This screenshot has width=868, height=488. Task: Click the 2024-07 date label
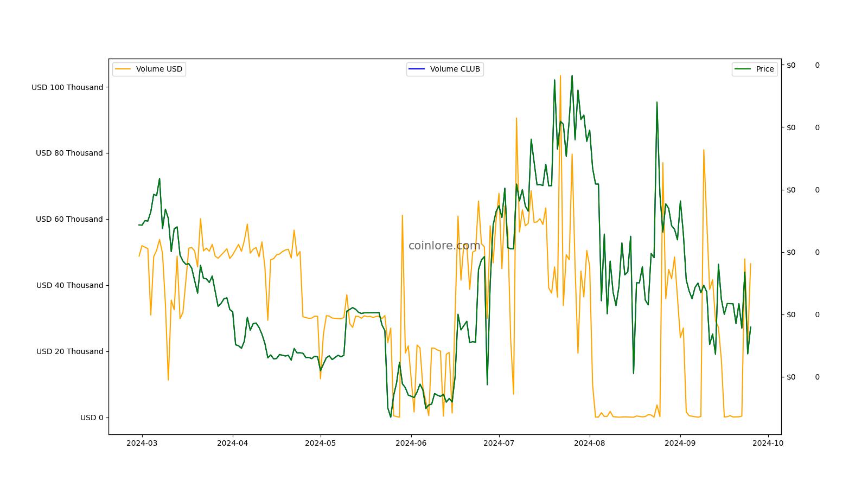(499, 442)
